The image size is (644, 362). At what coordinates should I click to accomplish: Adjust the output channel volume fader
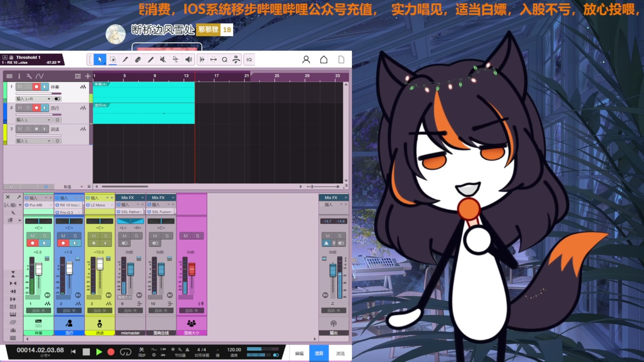coord(333,270)
